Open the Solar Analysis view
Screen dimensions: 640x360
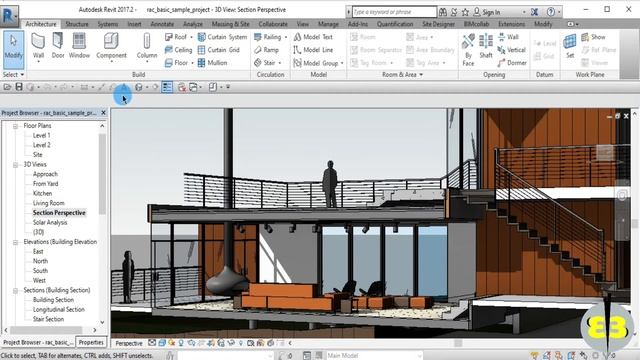coord(50,223)
